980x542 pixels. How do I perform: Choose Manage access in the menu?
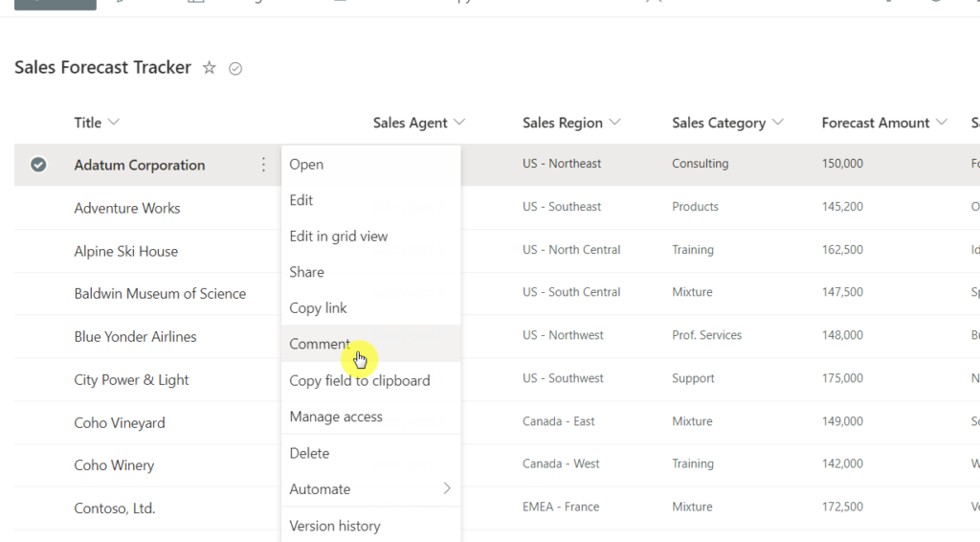coord(371,417)
